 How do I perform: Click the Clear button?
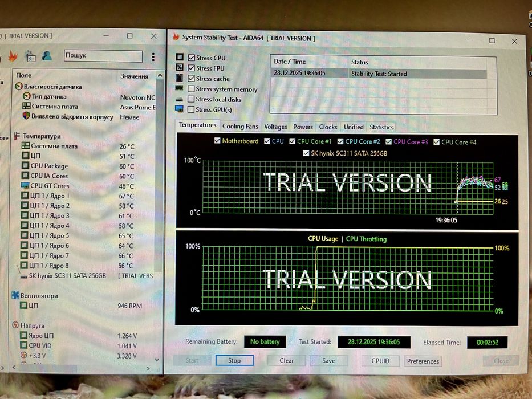287,360
